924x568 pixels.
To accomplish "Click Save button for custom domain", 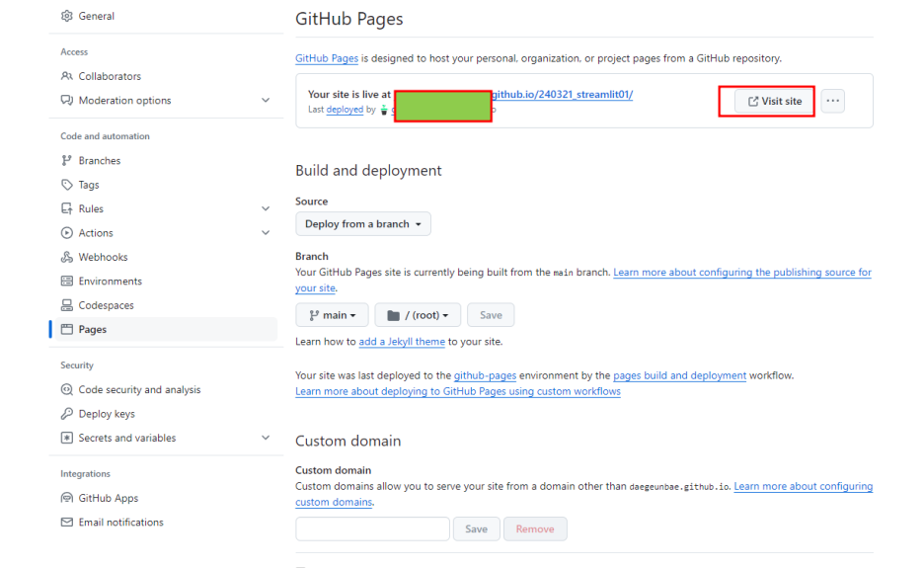I will tap(476, 529).
